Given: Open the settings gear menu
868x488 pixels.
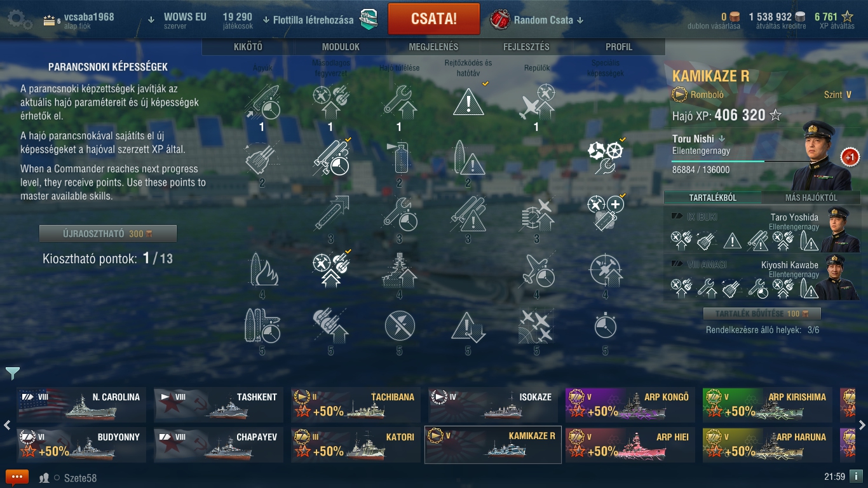Looking at the screenshot, I should (20, 20).
